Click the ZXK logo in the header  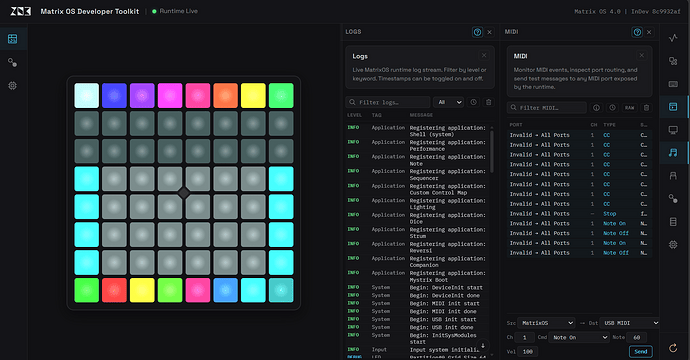tap(21, 11)
